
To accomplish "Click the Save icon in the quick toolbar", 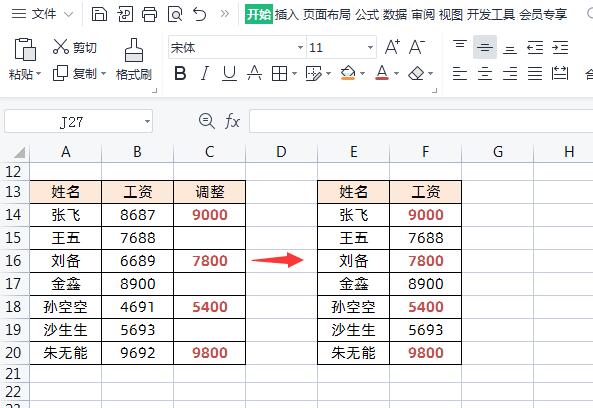I will (99, 14).
